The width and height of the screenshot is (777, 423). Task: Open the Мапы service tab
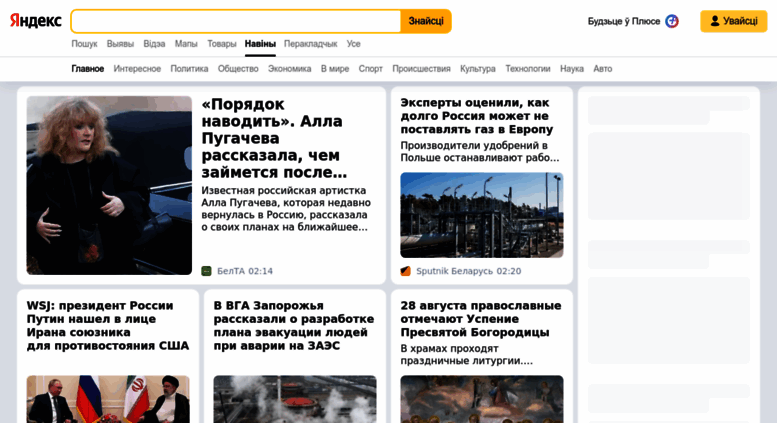pyautogui.click(x=186, y=44)
